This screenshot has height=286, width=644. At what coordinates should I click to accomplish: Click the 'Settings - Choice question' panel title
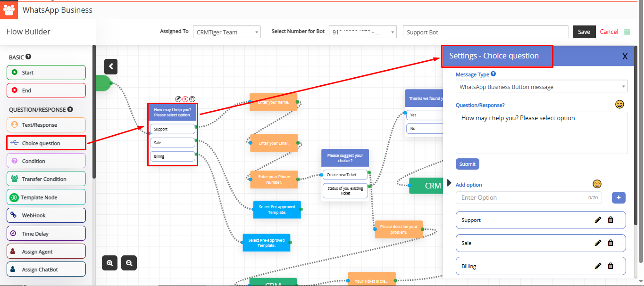[x=494, y=56]
